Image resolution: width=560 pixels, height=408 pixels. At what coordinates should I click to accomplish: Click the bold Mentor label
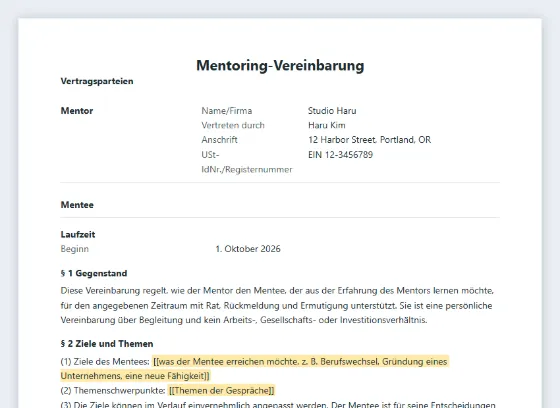click(x=77, y=111)
